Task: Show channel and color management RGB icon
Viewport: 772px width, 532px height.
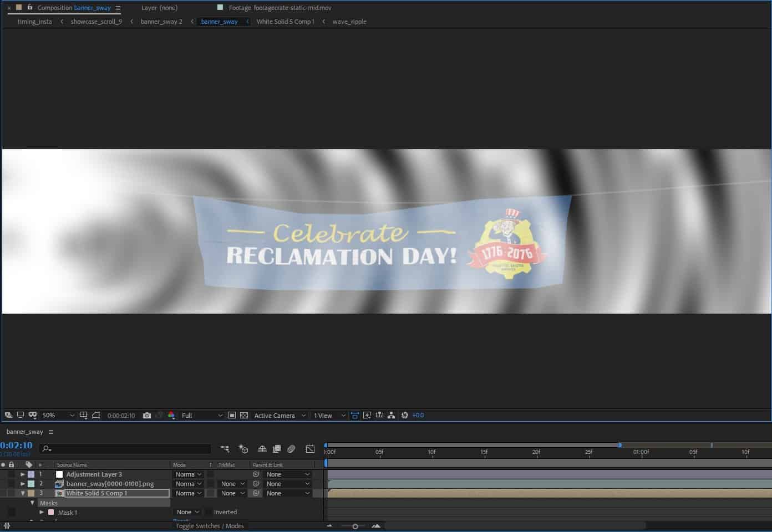Action: (171, 415)
